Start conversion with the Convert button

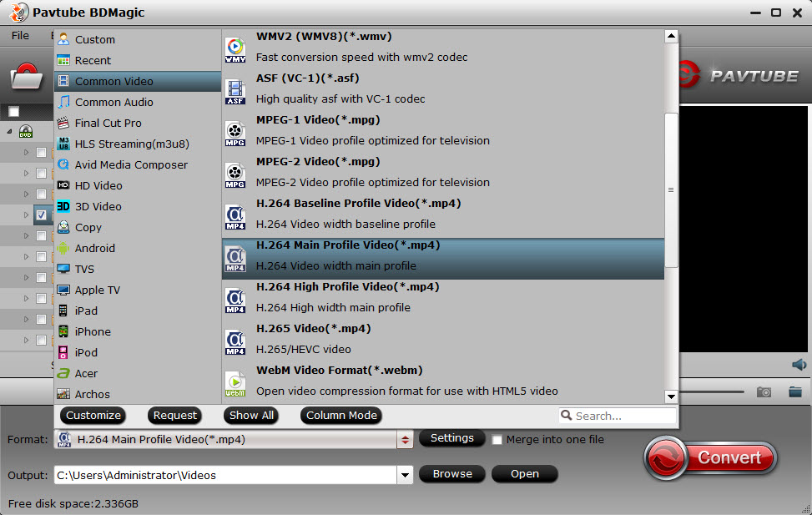point(711,458)
